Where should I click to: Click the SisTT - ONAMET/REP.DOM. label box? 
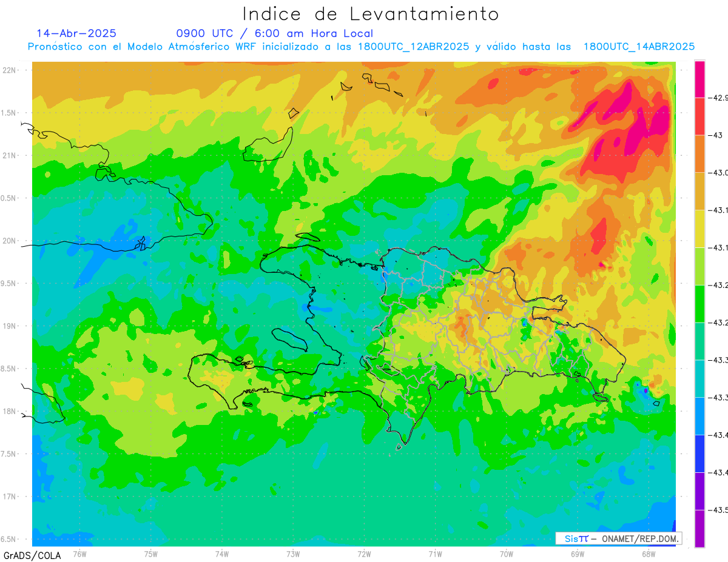619,538
